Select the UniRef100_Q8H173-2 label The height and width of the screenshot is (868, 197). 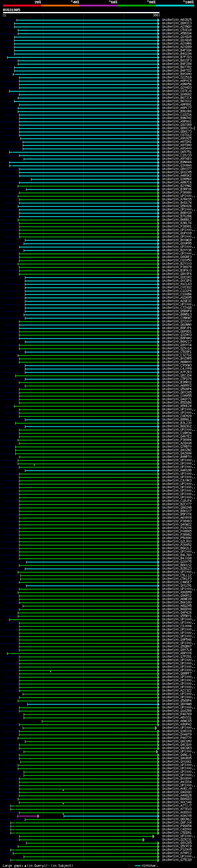179,128
